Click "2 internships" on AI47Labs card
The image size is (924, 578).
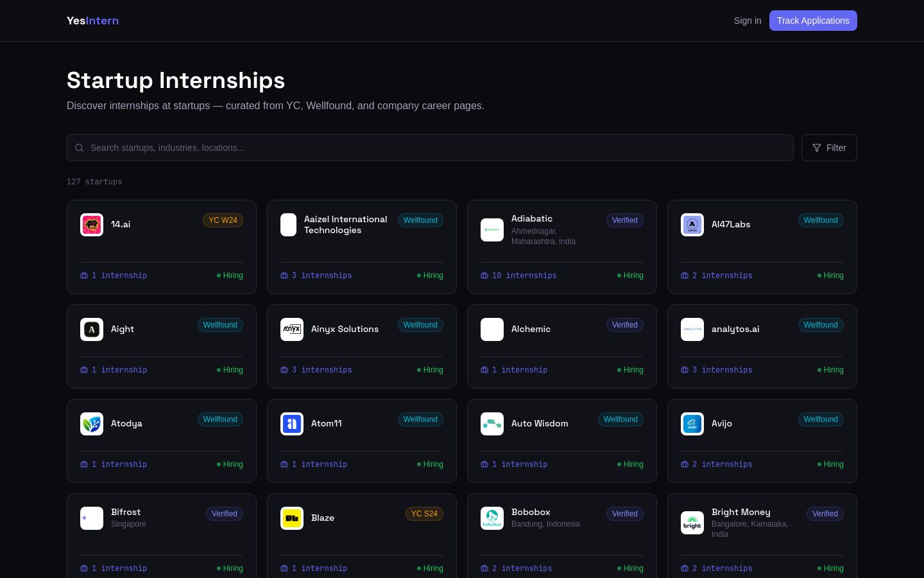click(x=723, y=276)
